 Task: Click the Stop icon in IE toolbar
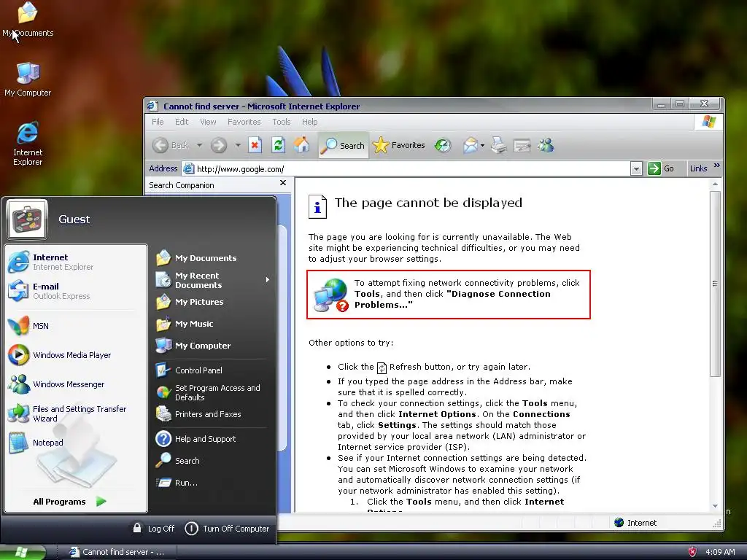click(x=255, y=145)
